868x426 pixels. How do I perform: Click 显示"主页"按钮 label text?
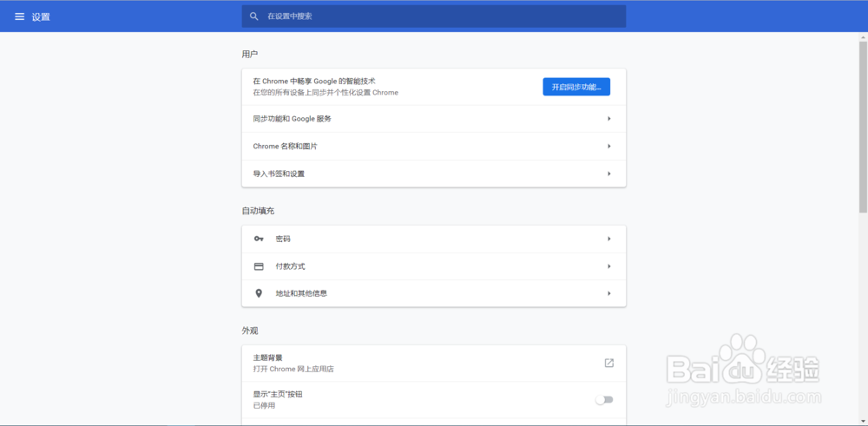[x=278, y=395]
